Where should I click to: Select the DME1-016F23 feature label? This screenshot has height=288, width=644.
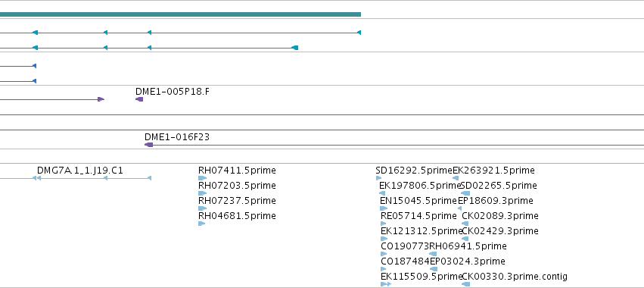click(177, 137)
